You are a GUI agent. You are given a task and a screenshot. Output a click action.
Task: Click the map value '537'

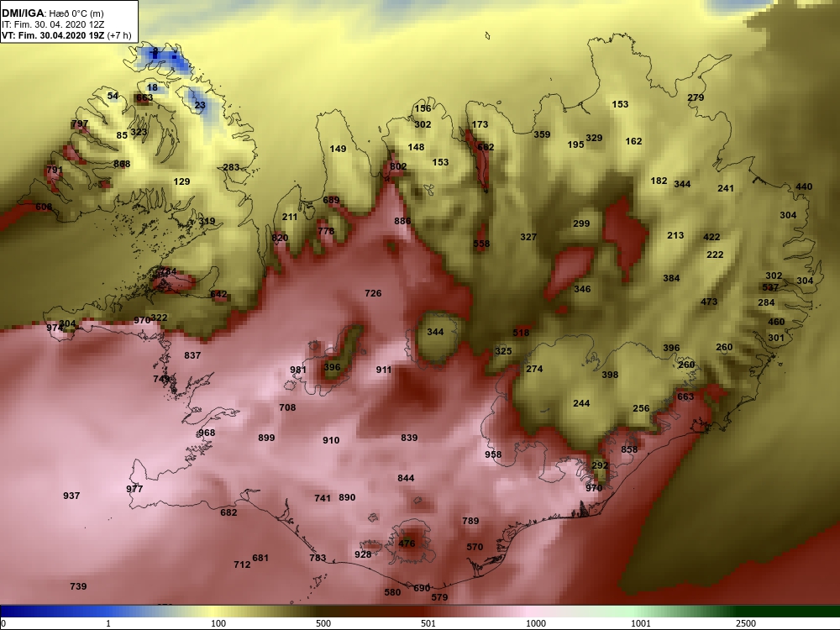click(770, 287)
